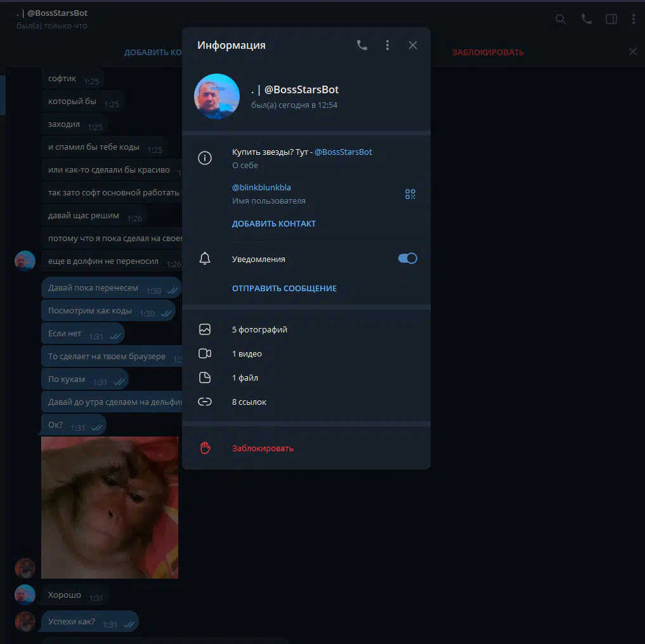Click own avatar beside "Успехи как?"
The image size is (645, 644).
[25, 621]
